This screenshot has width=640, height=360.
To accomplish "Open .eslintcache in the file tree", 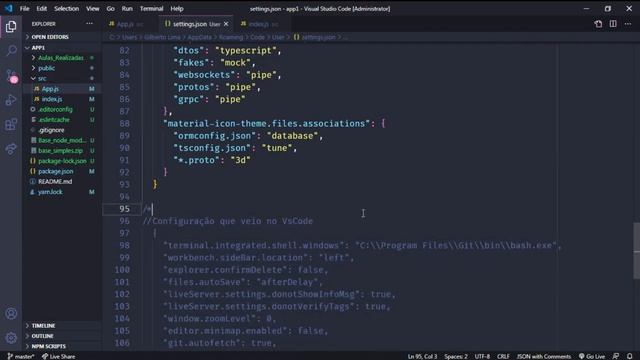I will pos(61,120).
